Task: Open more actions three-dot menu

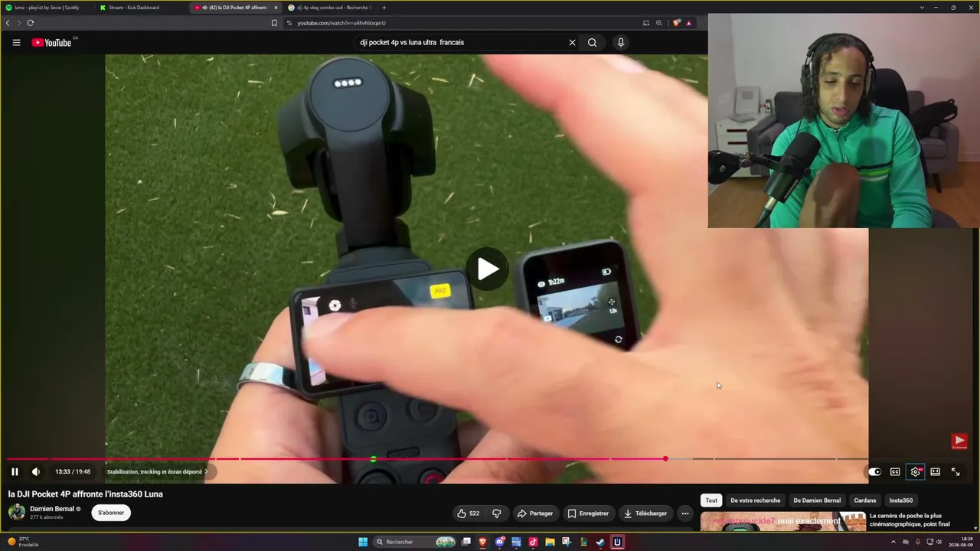Action: click(685, 514)
